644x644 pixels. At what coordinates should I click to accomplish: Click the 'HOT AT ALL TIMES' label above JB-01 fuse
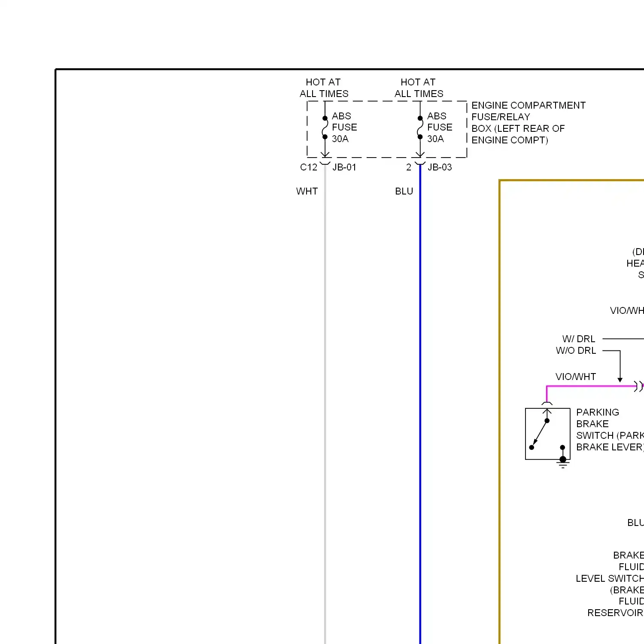[x=324, y=88]
